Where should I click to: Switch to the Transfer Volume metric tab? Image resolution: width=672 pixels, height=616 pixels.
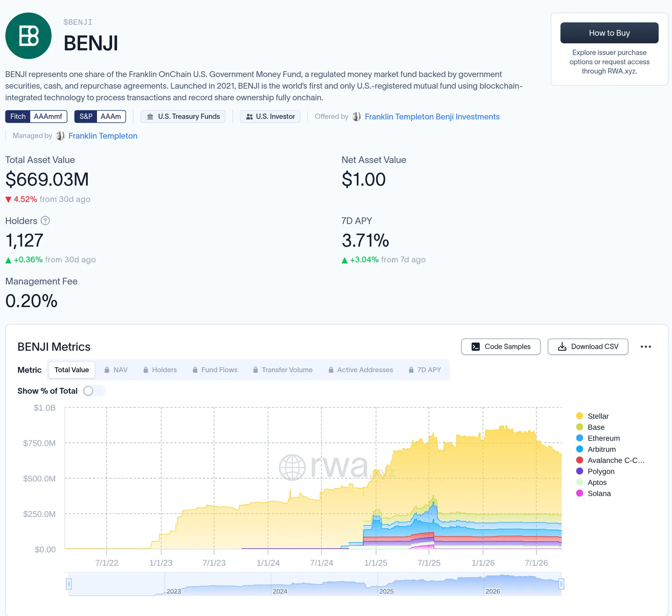pyautogui.click(x=283, y=370)
